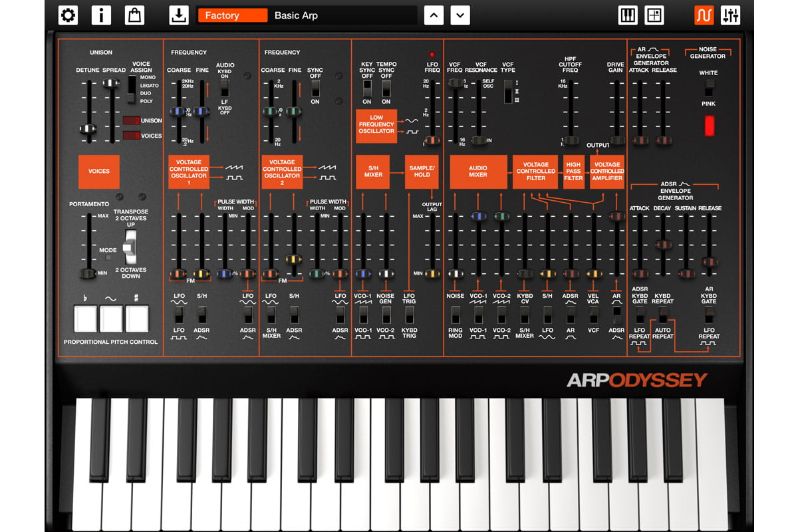Flip the KYBD CV / S/H Mixer switch

[525, 314]
